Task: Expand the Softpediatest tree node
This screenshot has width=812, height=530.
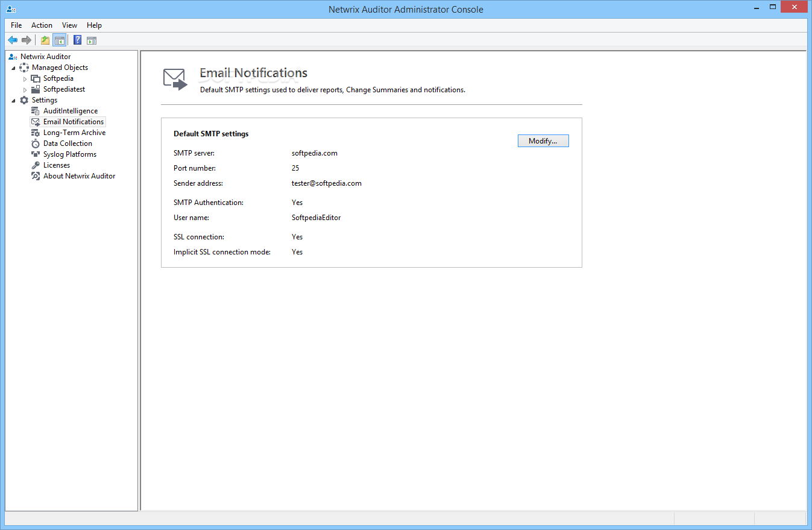Action: [25, 90]
